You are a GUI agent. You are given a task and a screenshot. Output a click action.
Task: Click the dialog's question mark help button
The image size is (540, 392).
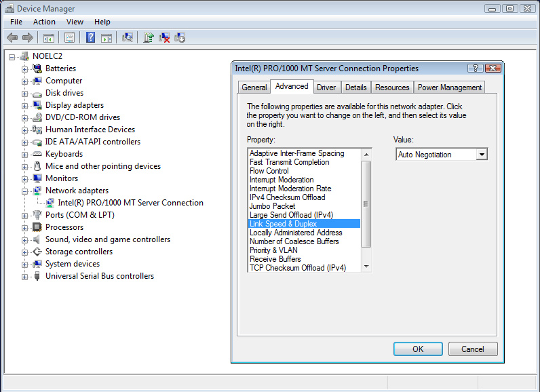(x=476, y=68)
